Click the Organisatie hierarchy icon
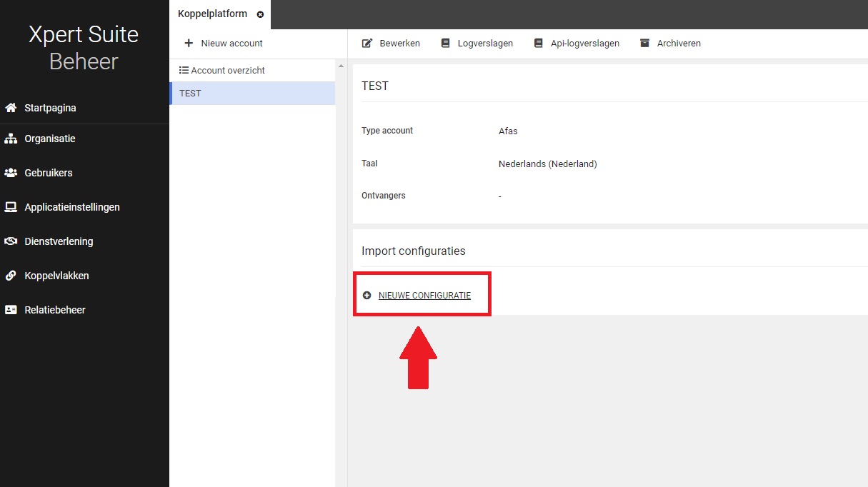The height and width of the screenshot is (487, 868). point(11,139)
